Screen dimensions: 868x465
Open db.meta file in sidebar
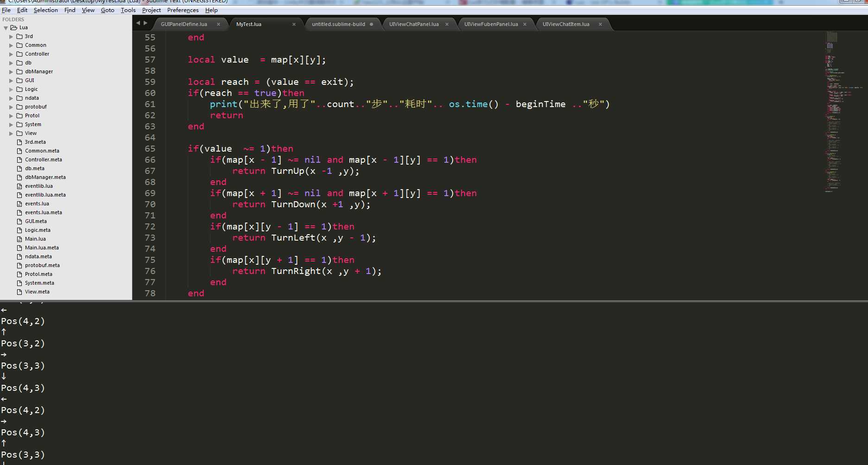click(35, 168)
